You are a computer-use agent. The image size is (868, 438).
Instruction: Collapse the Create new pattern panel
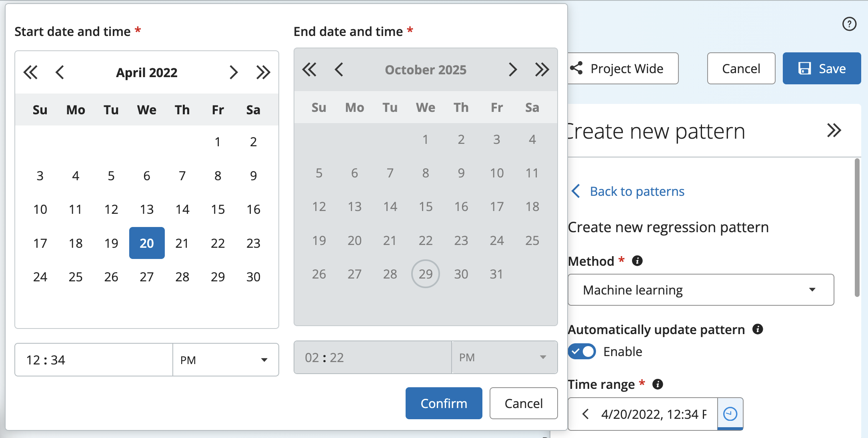[834, 130]
